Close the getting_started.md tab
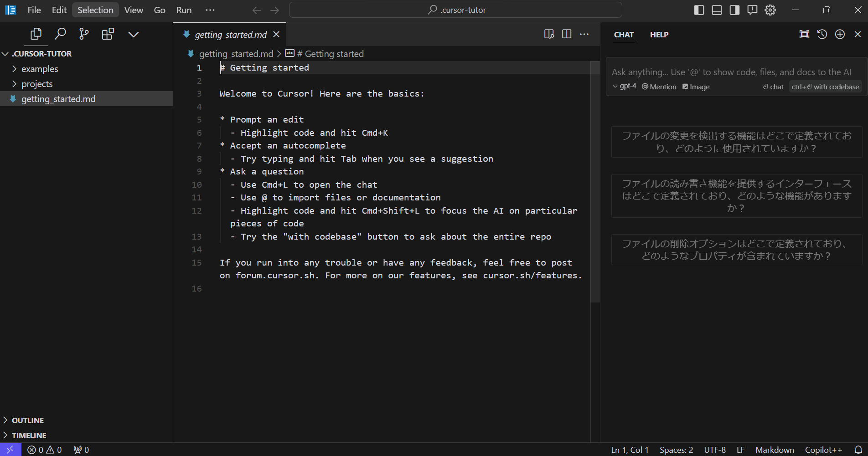The width and height of the screenshot is (868, 456). (x=276, y=35)
